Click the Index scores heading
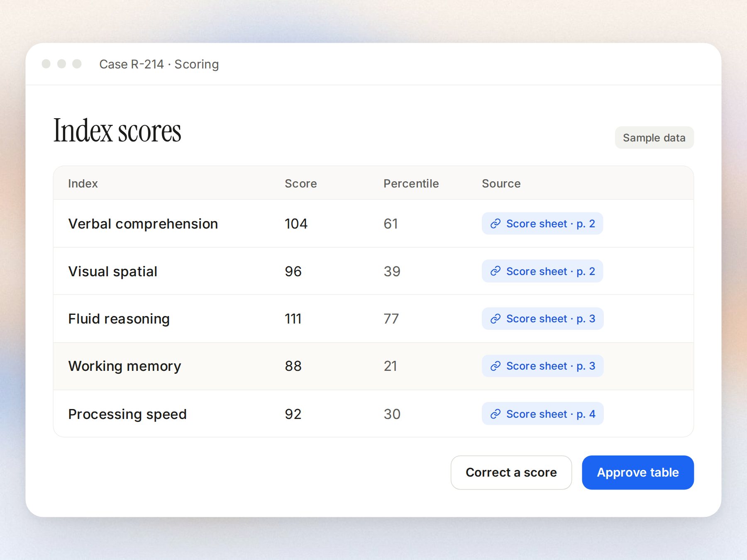 pos(117,131)
